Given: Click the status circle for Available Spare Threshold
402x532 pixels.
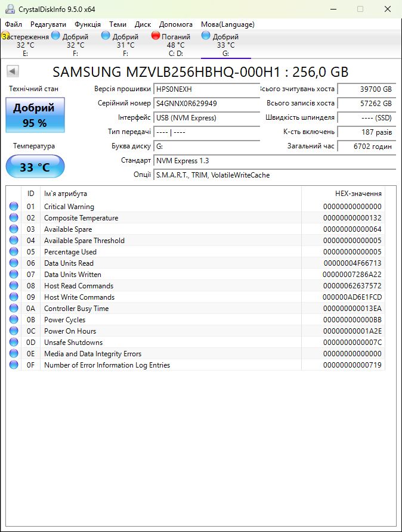Looking at the screenshot, I should pos(14,240).
